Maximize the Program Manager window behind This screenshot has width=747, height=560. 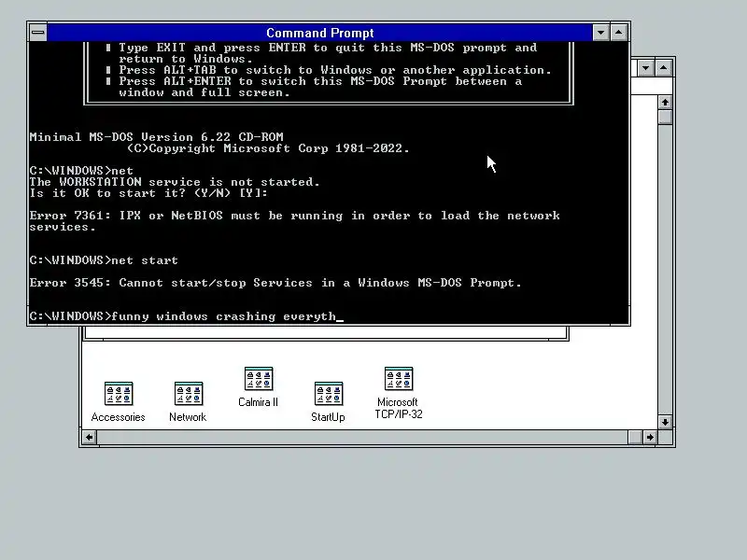[663, 68]
